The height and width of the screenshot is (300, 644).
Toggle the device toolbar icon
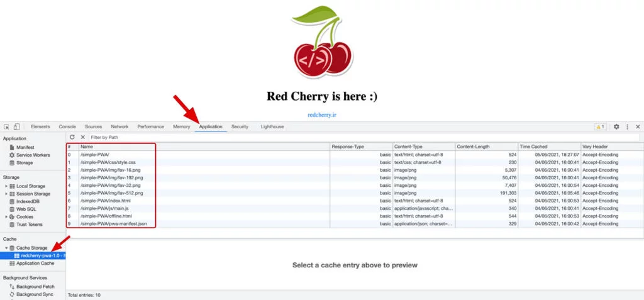pos(16,127)
